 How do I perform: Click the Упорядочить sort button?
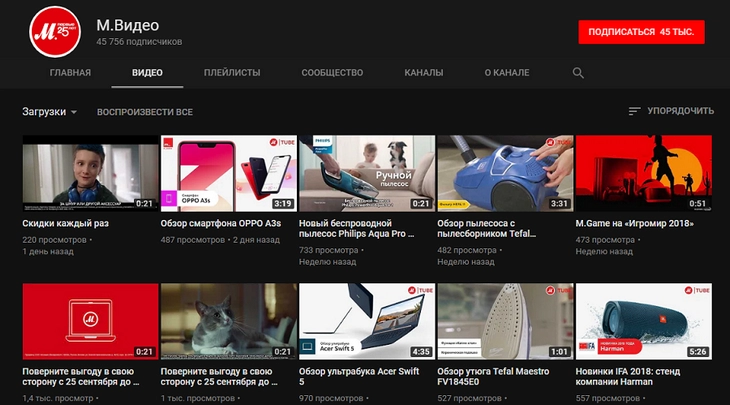point(671,111)
